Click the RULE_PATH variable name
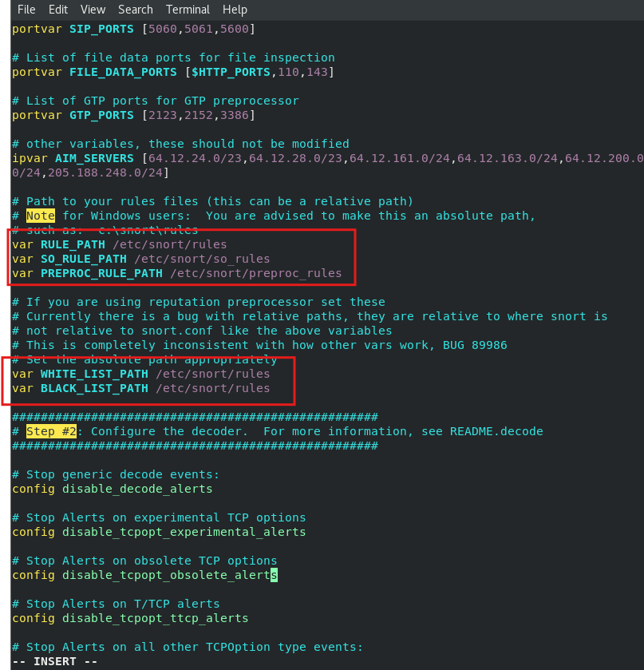Viewport: 644px width, 670px height. click(x=73, y=244)
